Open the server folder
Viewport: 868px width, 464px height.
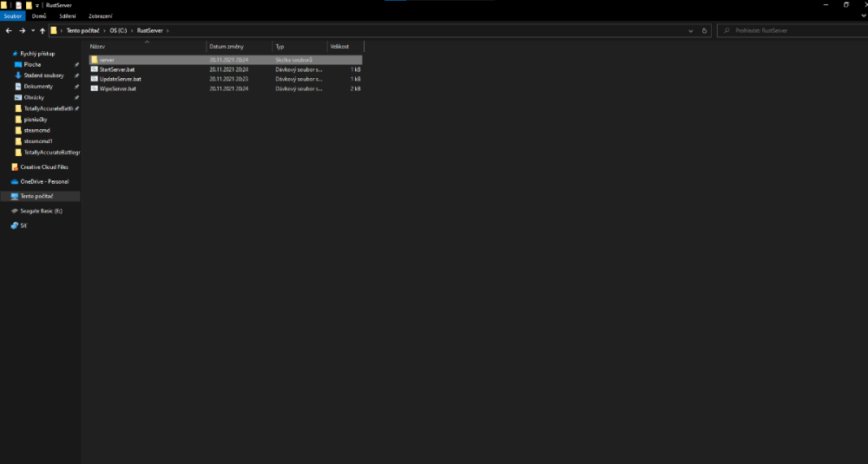(x=107, y=60)
